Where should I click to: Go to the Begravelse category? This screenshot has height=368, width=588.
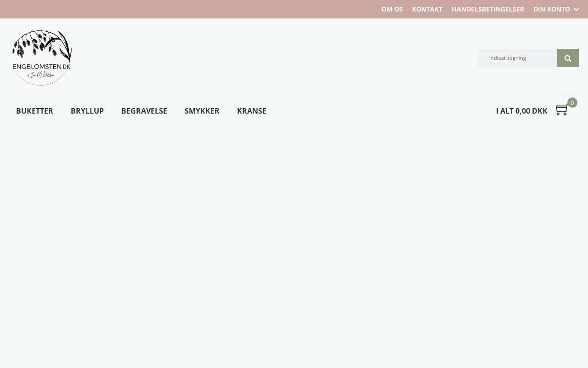coord(144,111)
